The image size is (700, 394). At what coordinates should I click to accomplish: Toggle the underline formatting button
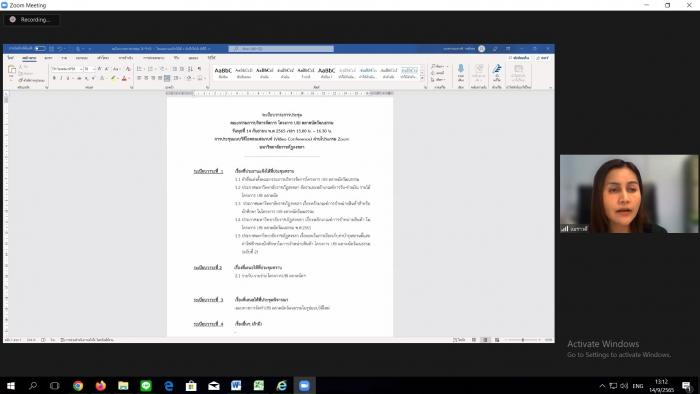click(x=68, y=78)
